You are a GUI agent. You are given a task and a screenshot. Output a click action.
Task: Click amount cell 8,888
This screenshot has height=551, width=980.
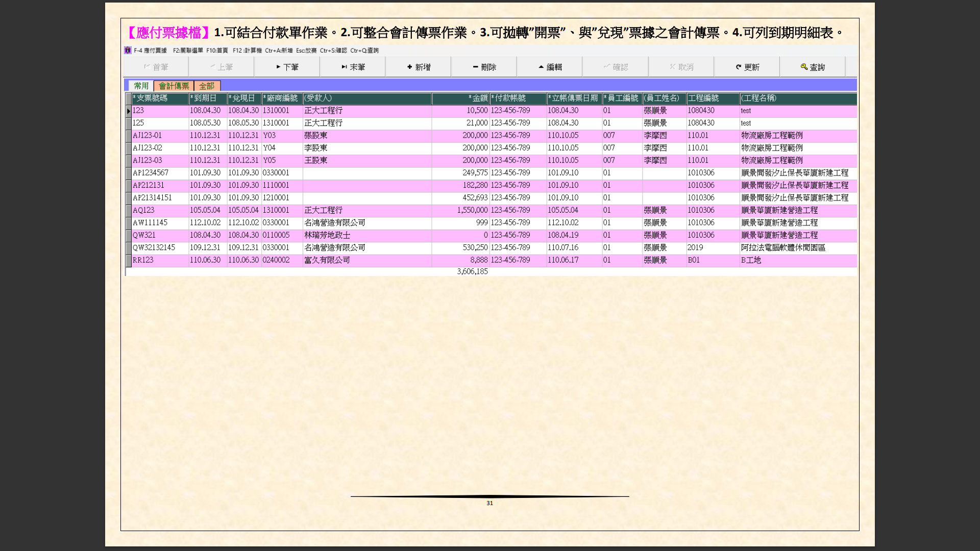pyautogui.click(x=460, y=260)
